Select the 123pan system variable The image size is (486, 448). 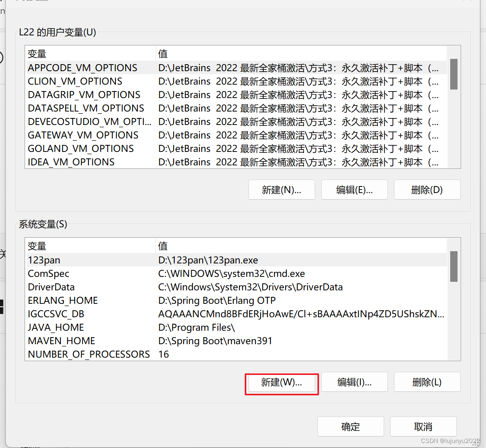[x=236, y=260]
